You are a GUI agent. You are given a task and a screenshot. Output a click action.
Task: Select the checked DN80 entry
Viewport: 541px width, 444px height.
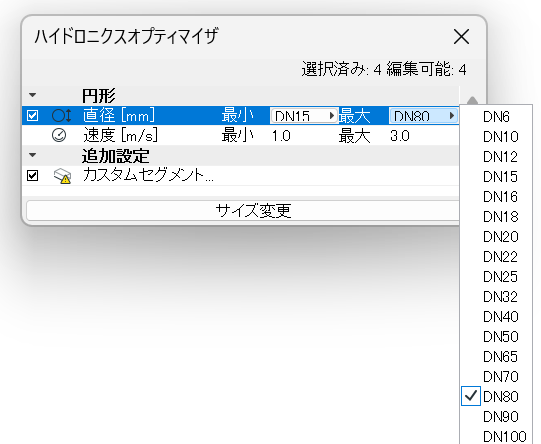[496, 397]
